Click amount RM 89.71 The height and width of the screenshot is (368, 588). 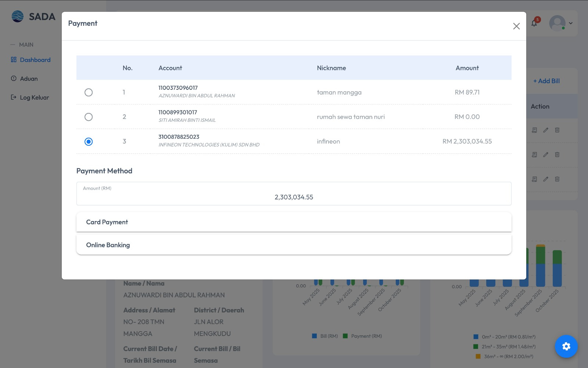point(467,92)
